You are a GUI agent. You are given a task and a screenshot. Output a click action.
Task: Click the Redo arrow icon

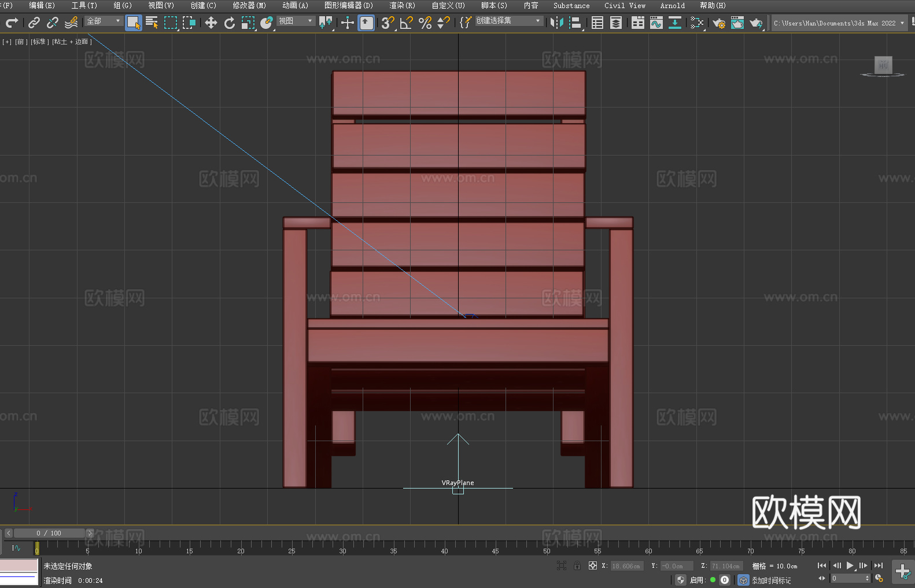tap(12, 23)
